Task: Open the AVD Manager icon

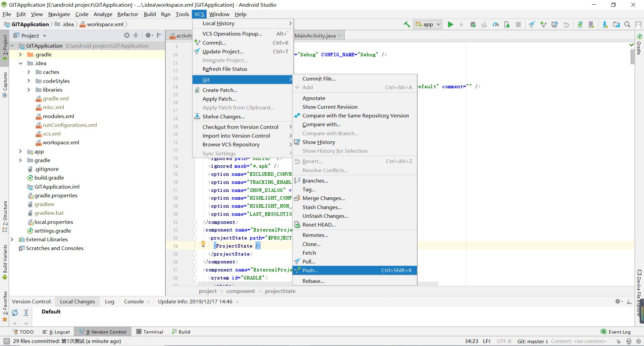Action: pos(591,24)
